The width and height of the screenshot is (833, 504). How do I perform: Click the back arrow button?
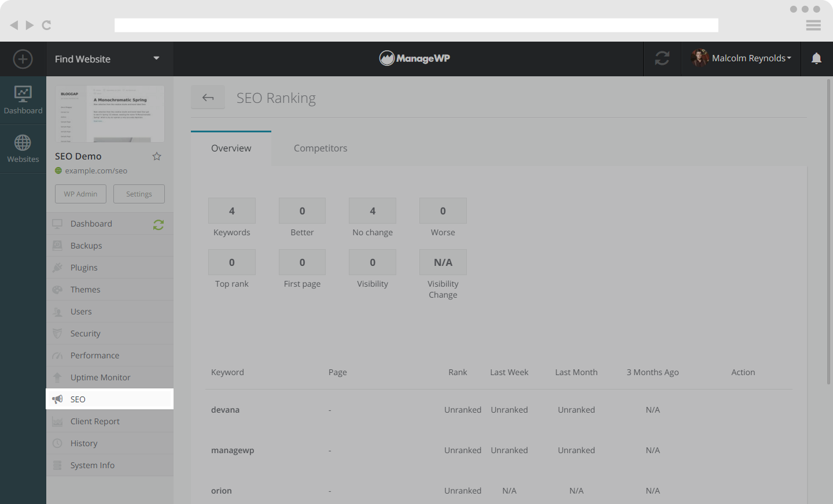(x=208, y=98)
